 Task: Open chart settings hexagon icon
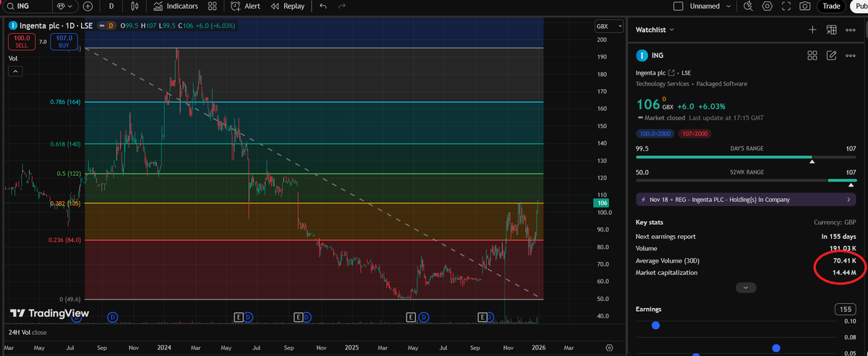click(x=768, y=6)
